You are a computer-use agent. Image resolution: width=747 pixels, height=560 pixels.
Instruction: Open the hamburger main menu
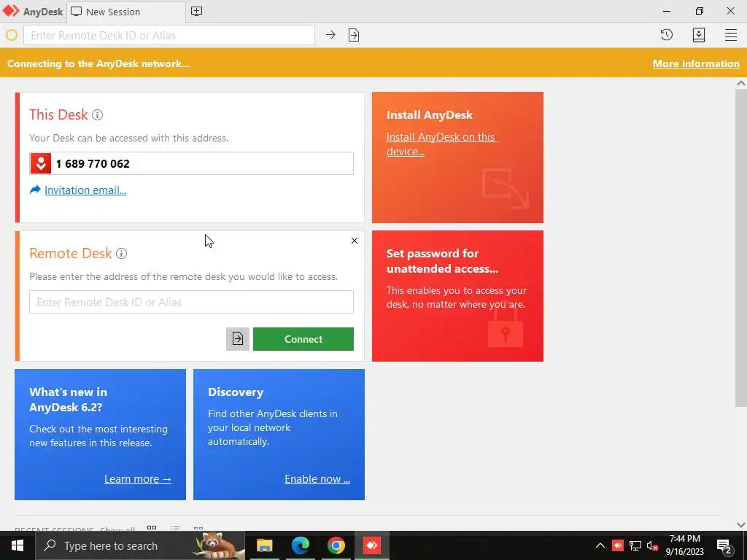click(731, 35)
